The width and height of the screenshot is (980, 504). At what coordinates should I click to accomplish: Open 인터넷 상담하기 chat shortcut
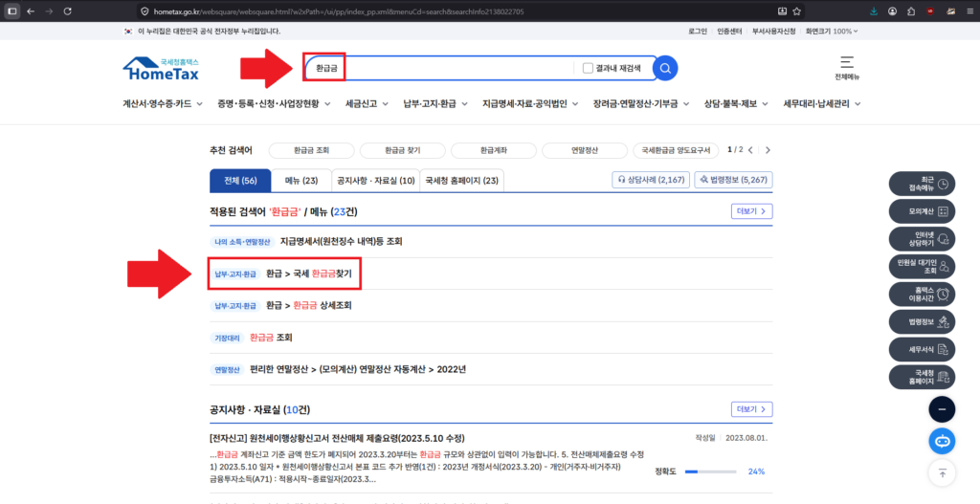coord(922,238)
